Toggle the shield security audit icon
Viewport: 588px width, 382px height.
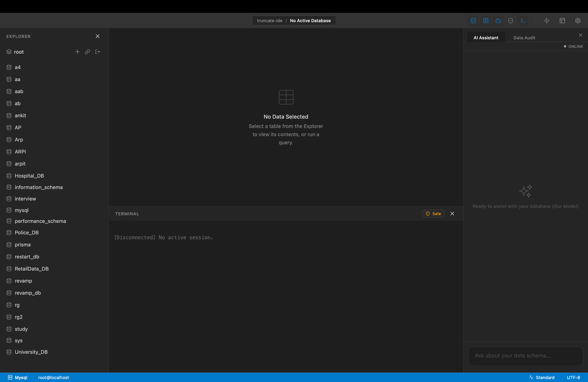(510, 21)
